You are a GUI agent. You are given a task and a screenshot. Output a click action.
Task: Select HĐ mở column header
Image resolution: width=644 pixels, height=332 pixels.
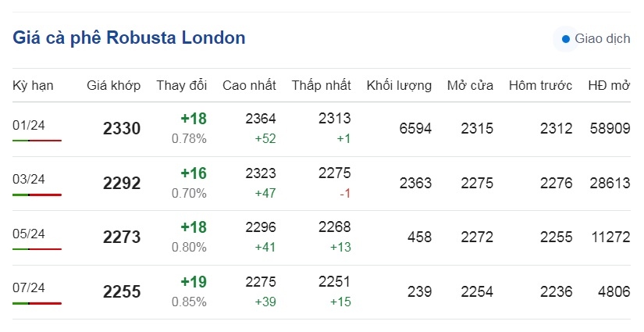[x=609, y=85]
